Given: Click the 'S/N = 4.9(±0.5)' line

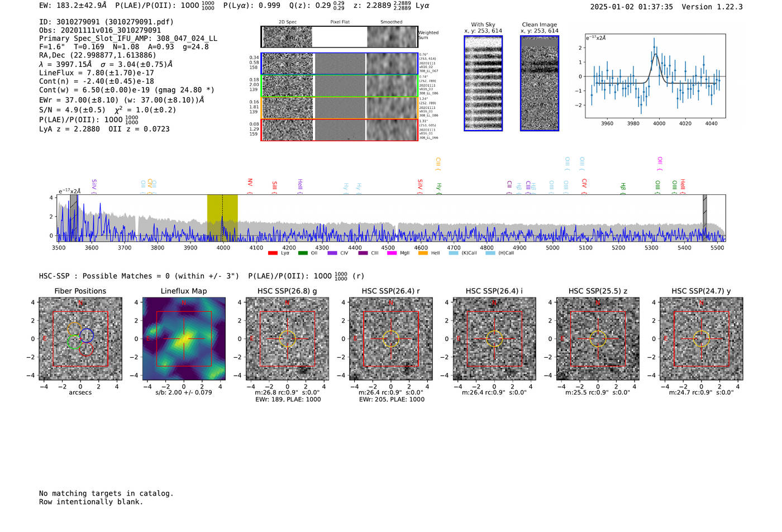Looking at the screenshot, I should (x=107, y=109).
